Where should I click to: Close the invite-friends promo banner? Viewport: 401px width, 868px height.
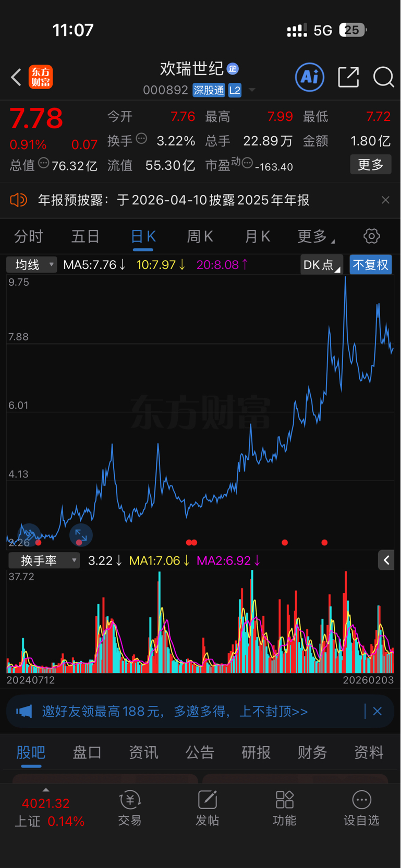coord(378,712)
